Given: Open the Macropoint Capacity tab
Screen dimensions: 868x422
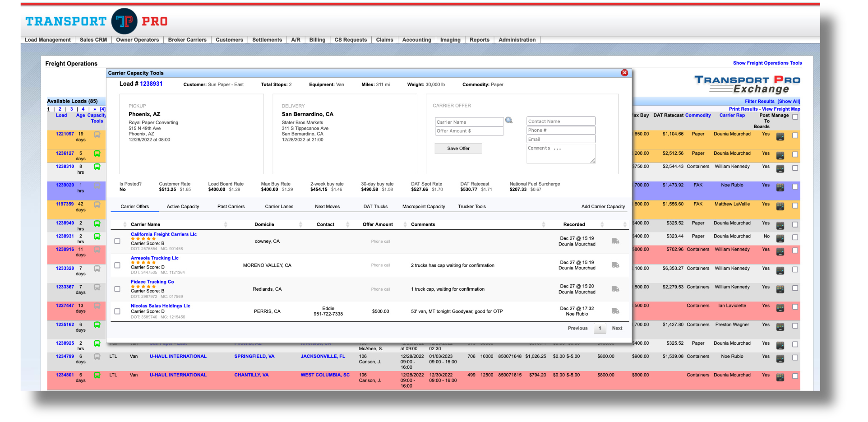Looking at the screenshot, I should pyautogui.click(x=424, y=207).
